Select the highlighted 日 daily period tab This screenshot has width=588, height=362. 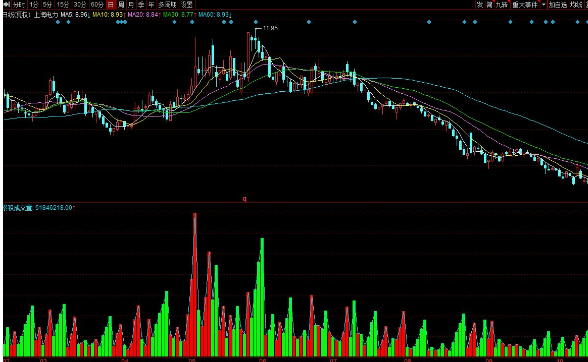click(x=111, y=5)
